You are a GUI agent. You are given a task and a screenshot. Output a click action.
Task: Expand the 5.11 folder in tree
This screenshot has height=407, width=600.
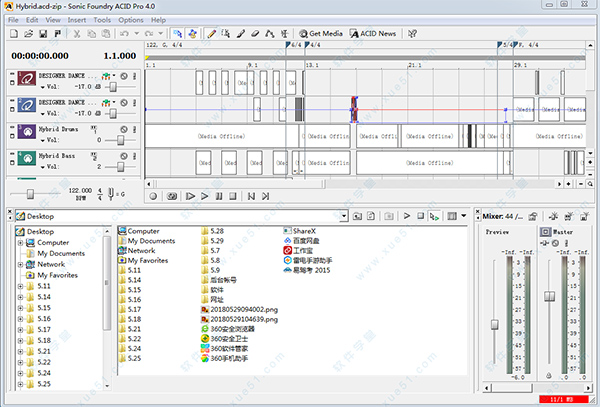pyautogui.click(x=21, y=286)
